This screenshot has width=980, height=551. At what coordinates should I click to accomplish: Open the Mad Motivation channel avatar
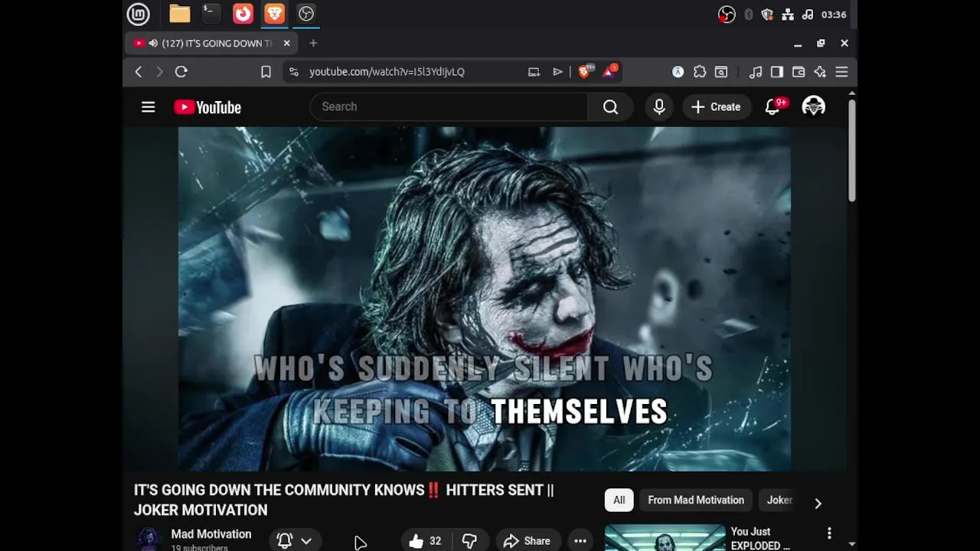pos(149,540)
